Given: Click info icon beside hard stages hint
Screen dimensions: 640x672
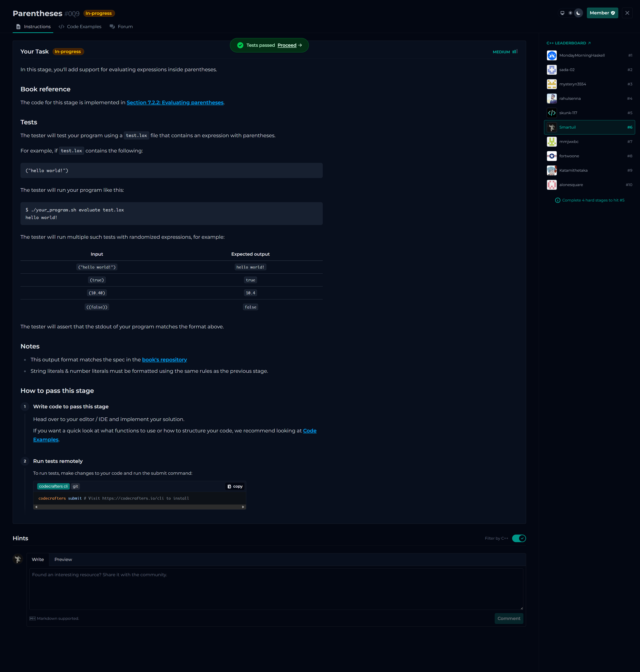Looking at the screenshot, I should click(557, 200).
